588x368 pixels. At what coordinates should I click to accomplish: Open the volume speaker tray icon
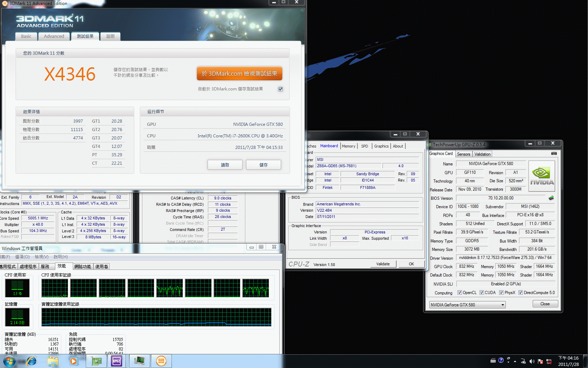(532, 361)
